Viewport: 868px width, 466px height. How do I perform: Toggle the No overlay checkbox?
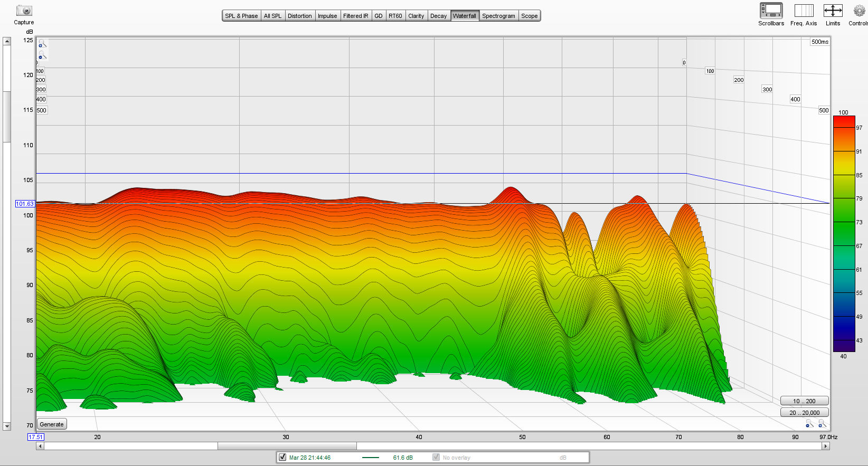click(x=436, y=458)
